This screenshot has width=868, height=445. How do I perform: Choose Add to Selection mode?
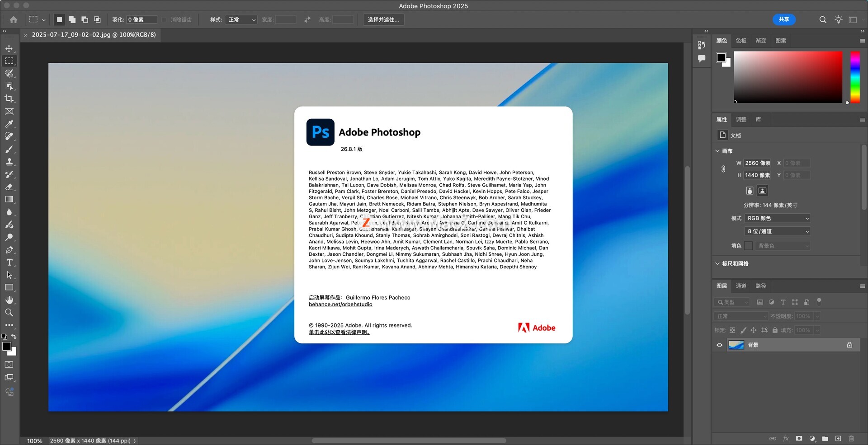(72, 19)
